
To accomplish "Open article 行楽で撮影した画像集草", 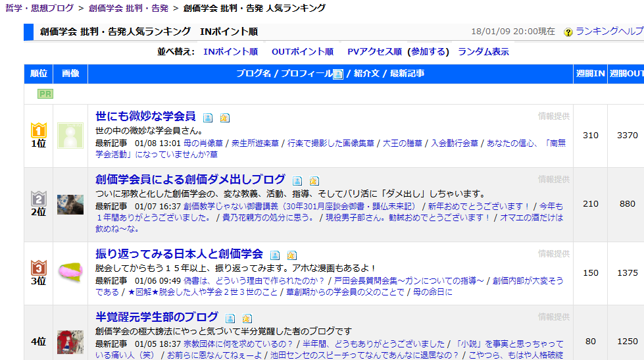I will tap(331, 143).
